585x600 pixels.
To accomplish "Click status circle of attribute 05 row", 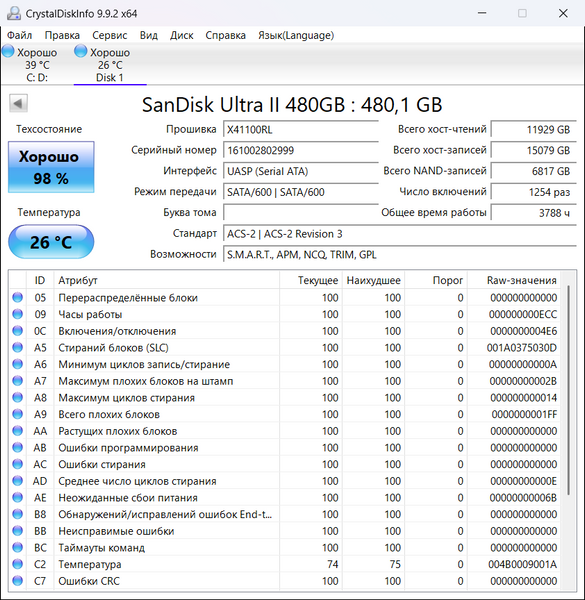I will click(18, 297).
